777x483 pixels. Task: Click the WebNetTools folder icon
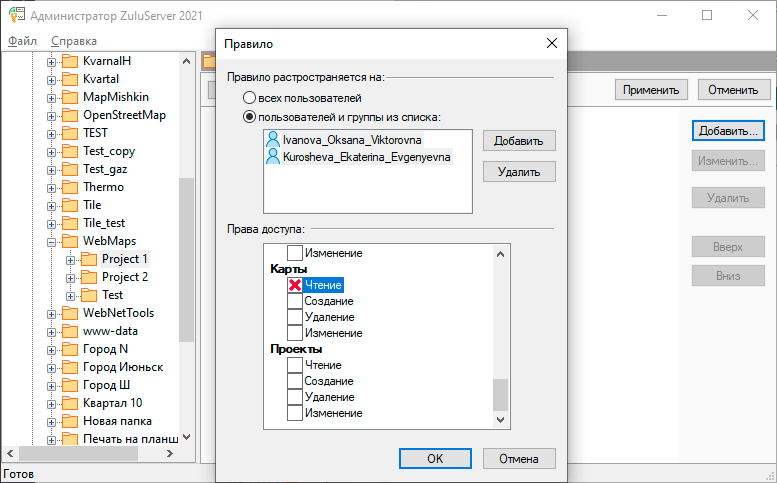tap(70, 313)
